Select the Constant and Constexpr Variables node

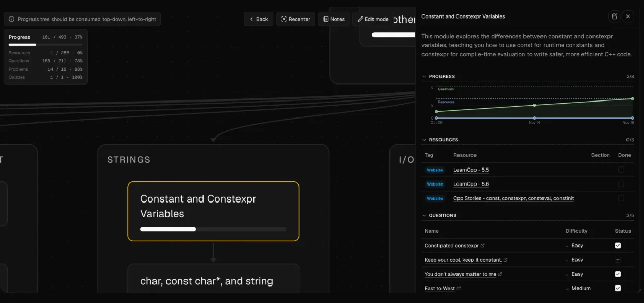(x=213, y=211)
